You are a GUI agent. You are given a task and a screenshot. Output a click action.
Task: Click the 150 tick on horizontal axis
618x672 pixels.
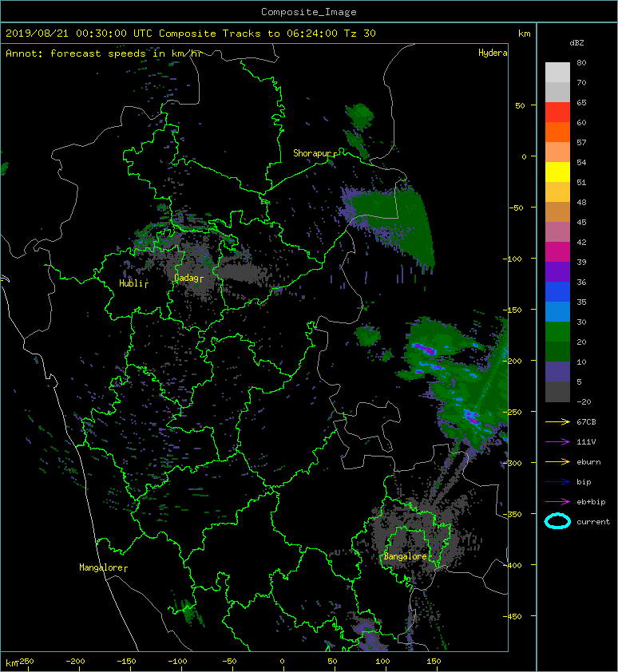(x=434, y=662)
